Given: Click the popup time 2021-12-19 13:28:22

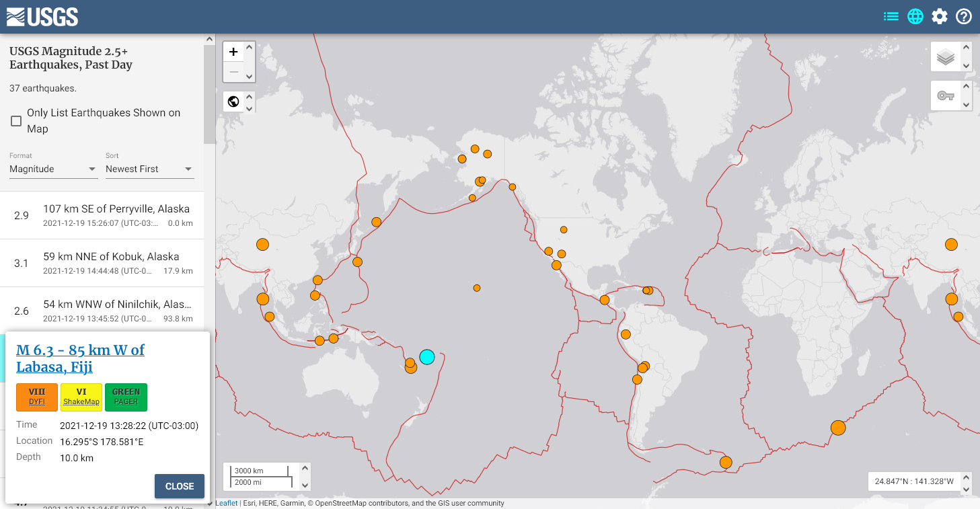Looking at the screenshot, I should (129, 426).
